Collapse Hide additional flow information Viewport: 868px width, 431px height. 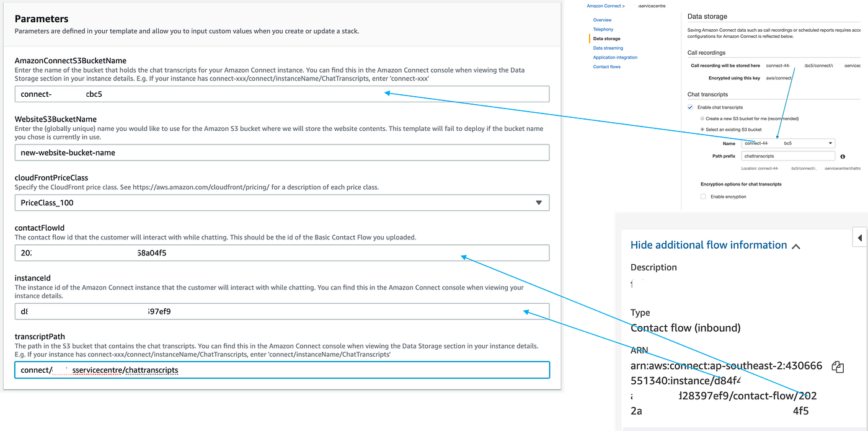[715, 245]
